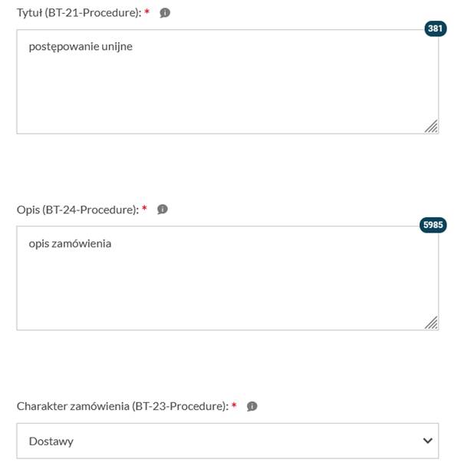Click the 381 character counter badge
The height and width of the screenshot is (476, 464).
[436, 29]
